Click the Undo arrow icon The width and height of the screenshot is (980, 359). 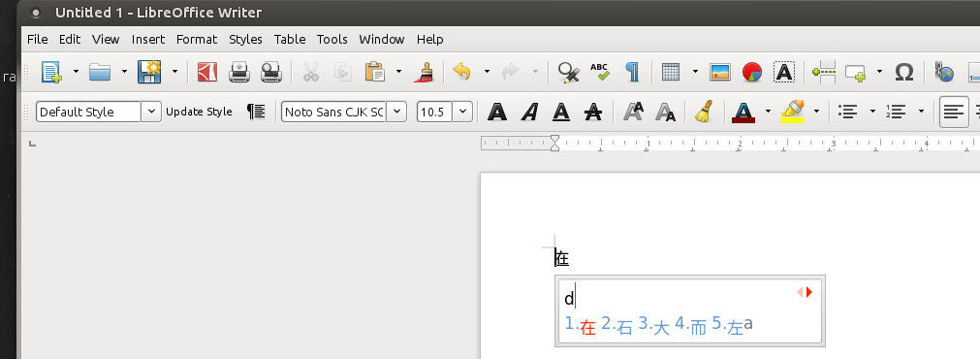coord(461,72)
